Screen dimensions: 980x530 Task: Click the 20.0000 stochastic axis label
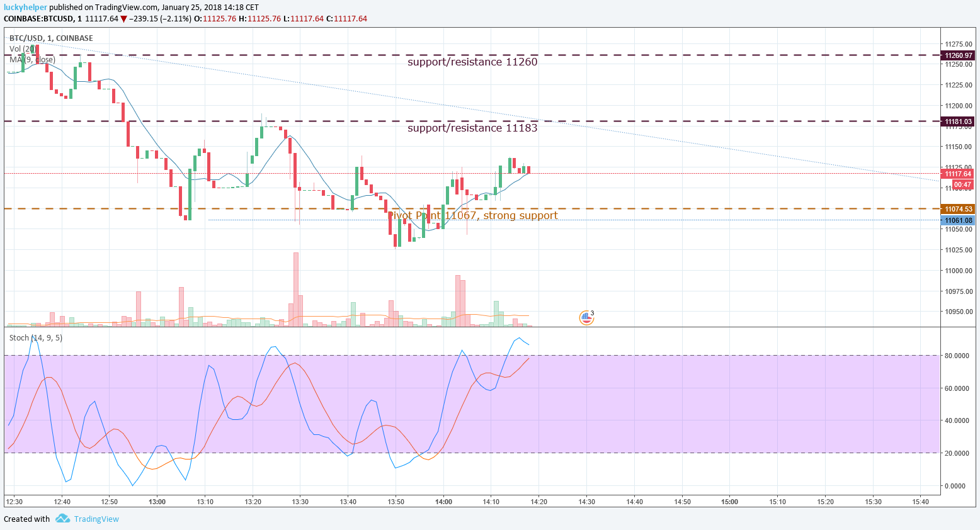957,453
